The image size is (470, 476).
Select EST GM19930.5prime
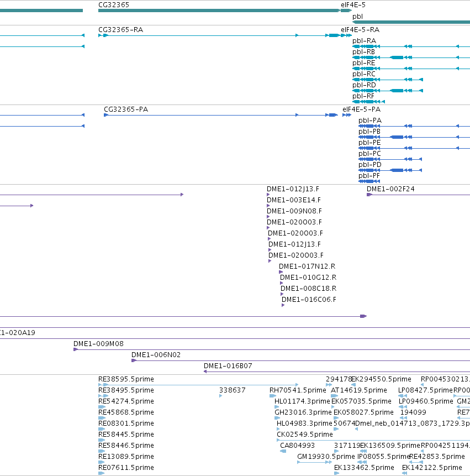tap(326, 457)
